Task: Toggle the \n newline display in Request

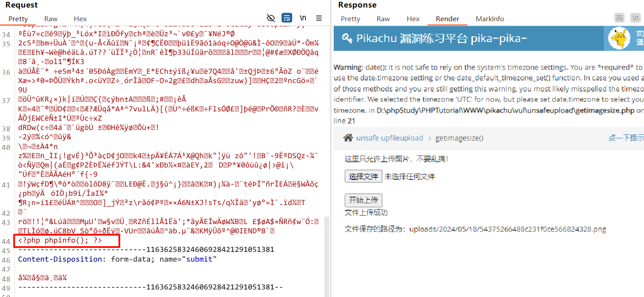Action: click(303, 18)
